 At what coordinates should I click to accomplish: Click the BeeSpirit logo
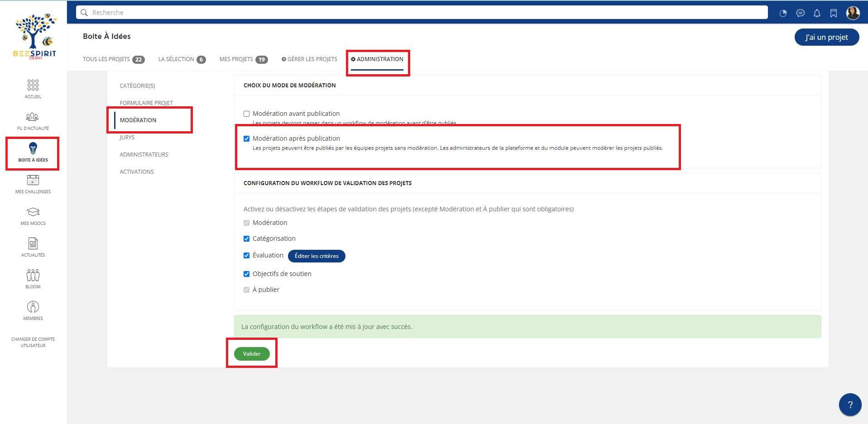pyautogui.click(x=34, y=36)
